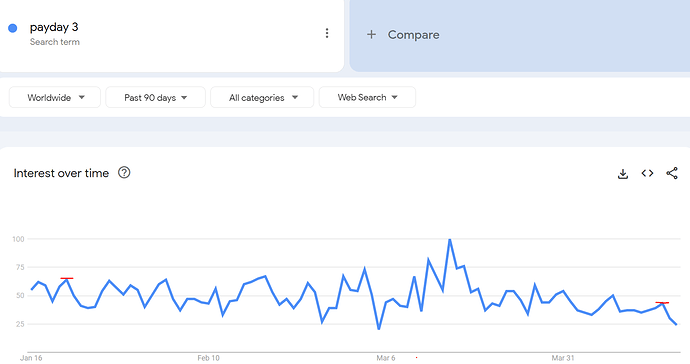Image resolution: width=690 pixels, height=364 pixels.
Task: Select the Feb 10 date label on axis
Action: [x=208, y=358]
